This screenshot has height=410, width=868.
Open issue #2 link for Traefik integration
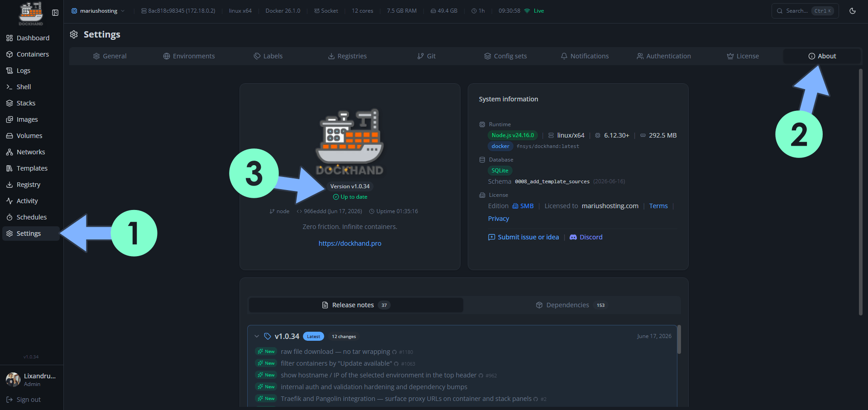pos(540,399)
